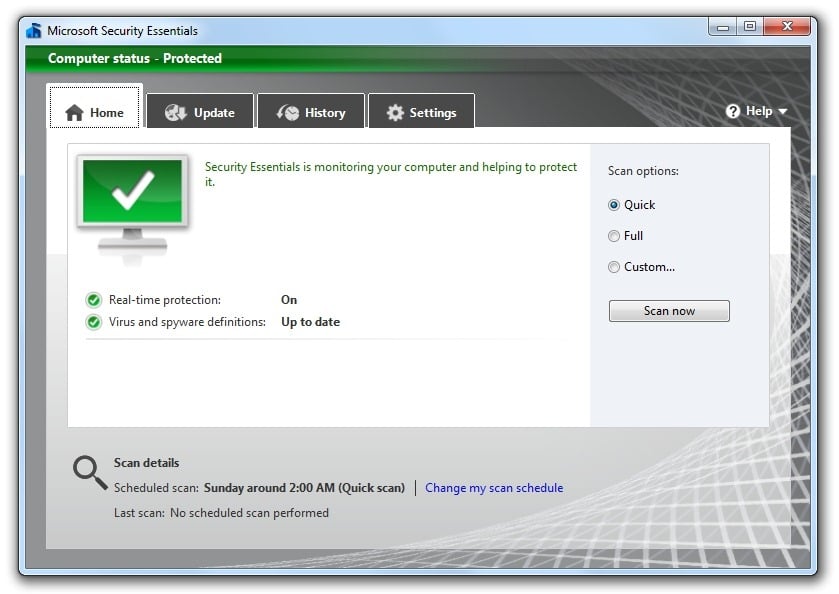Select the Quick scan option
The width and height of the screenshot is (839, 594).
click(614, 205)
